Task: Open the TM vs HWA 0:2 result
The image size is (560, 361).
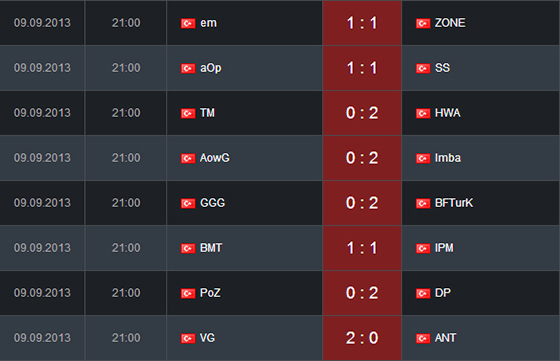Action: (x=362, y=113)
